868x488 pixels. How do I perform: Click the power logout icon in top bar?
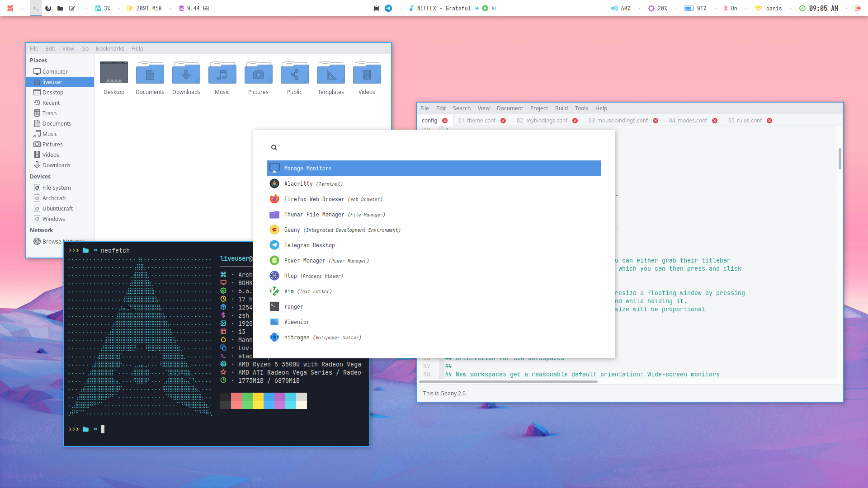(858, 8)
